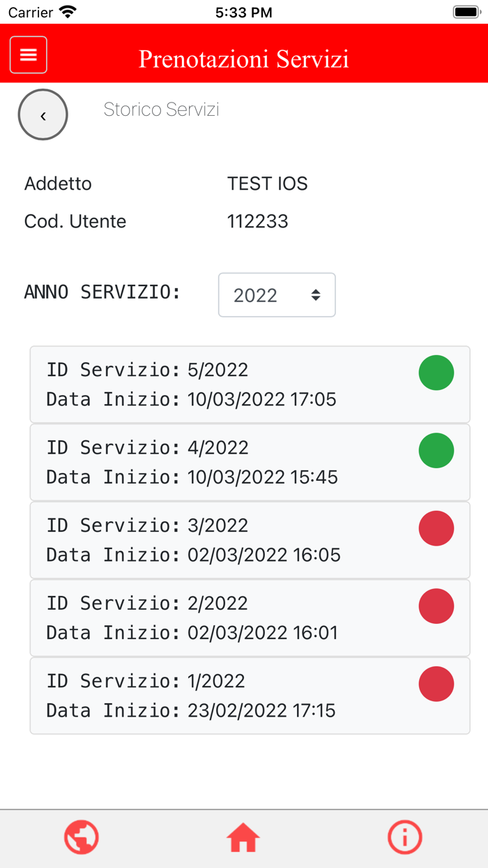The height and width of the screenshot is (868, 488).
Task: Open the info icon on bottom right
Action: (405, 837)
